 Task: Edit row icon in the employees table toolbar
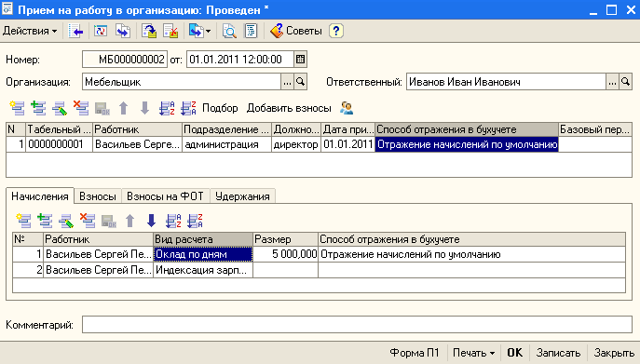click(60, 108)
